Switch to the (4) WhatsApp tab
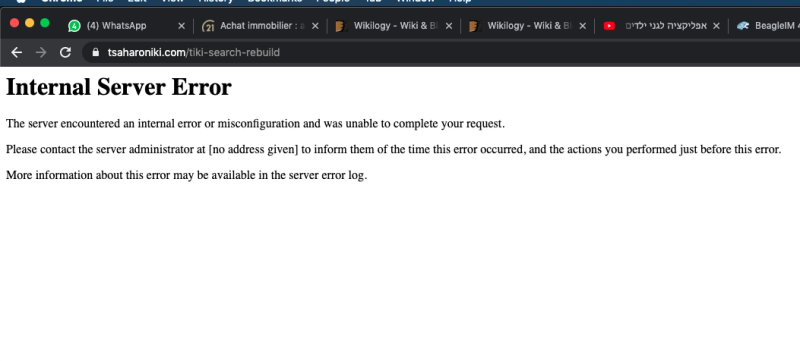800x361 pixels. 126,25
